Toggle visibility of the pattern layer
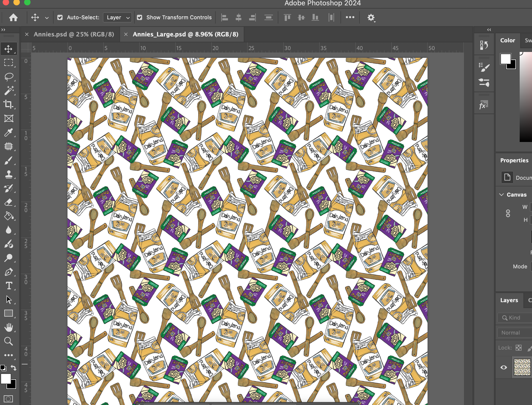 504,367
